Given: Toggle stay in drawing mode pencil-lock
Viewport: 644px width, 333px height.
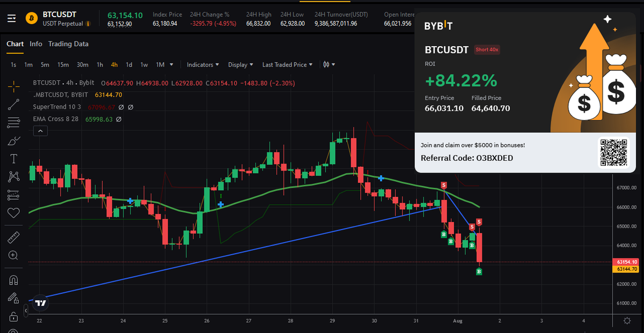Looking at the screenshot, I should click(13, 298).
